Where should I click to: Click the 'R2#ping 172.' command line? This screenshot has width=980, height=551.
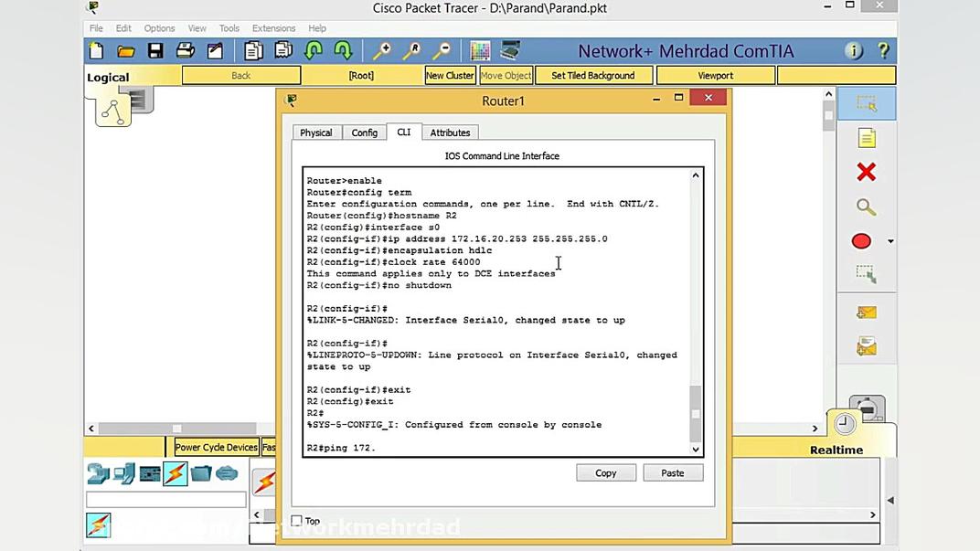point(341,448)
